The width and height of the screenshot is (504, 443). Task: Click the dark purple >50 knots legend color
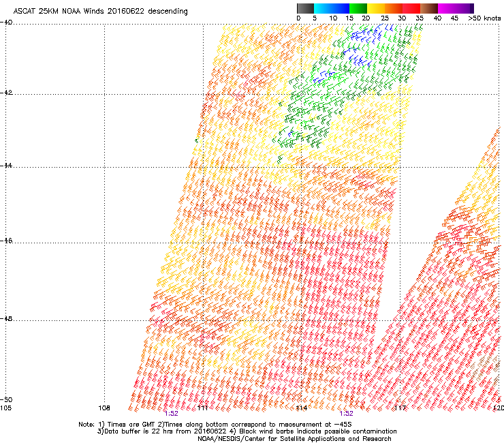pyautogui.click(x=471, y=8)
